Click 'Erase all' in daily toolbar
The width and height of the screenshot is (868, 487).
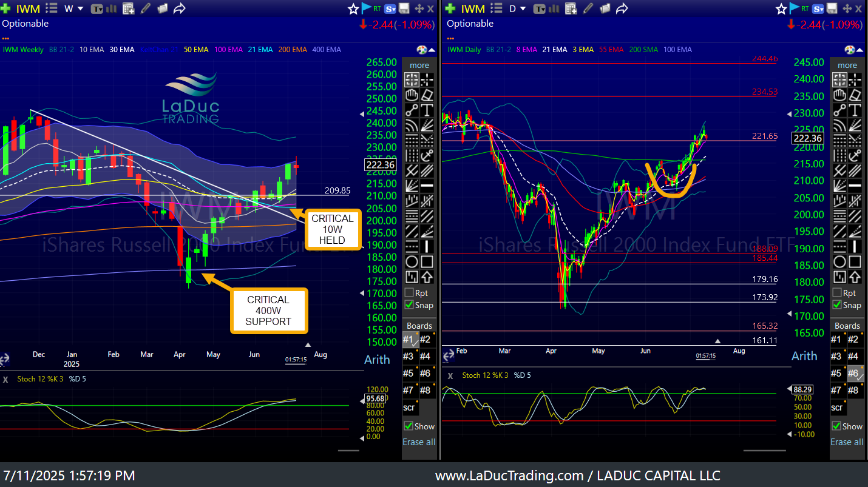tap(847, 442)
